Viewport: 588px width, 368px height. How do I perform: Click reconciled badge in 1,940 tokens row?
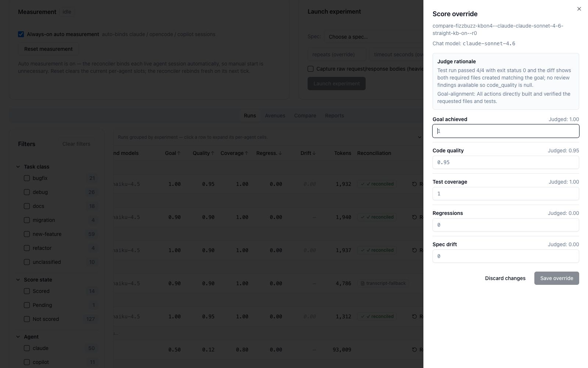[377, 217]
